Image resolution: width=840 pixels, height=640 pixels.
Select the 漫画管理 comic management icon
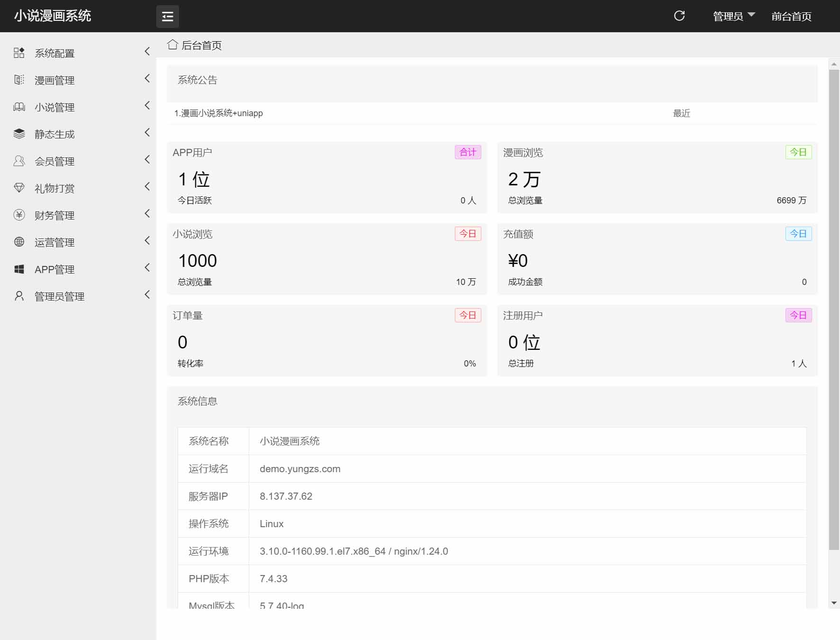[19, 80]
